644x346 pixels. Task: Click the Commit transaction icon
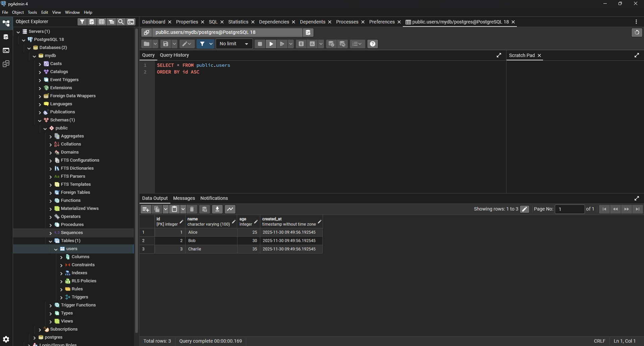pos(331,44)
